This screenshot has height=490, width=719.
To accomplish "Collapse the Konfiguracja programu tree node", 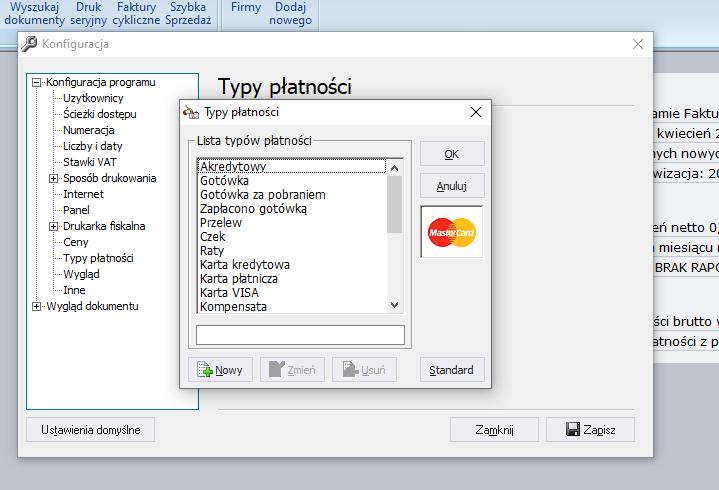I will coord(36,83).
